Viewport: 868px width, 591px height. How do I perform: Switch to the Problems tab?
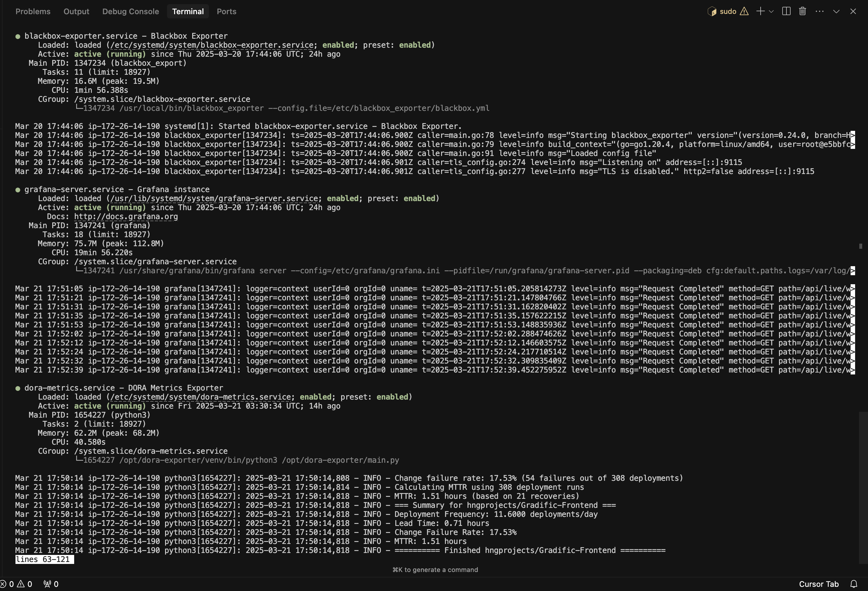(33, 12)
